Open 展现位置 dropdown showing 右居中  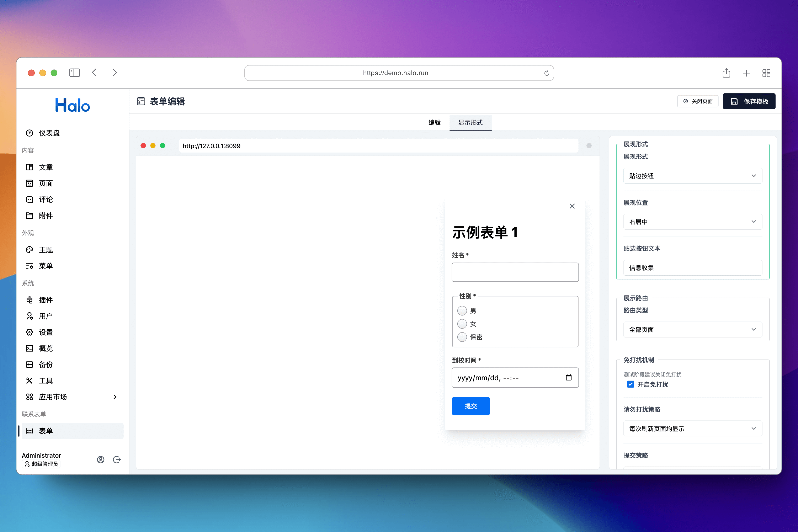(x=692, y=222)
